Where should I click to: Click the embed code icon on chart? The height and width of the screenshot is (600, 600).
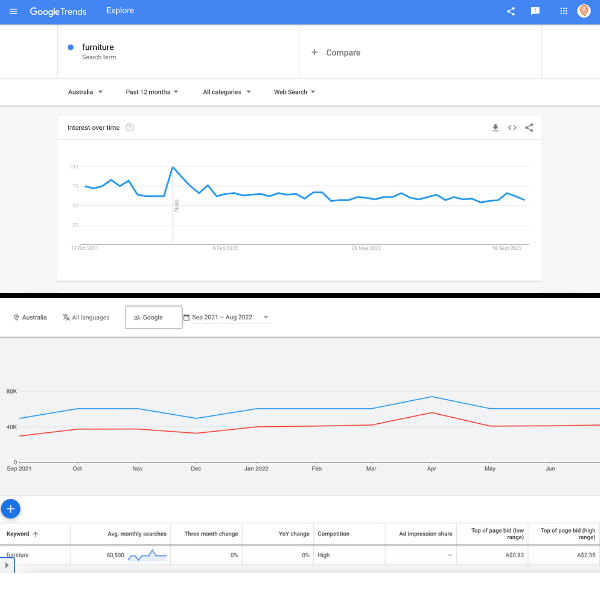coord(512,128)
